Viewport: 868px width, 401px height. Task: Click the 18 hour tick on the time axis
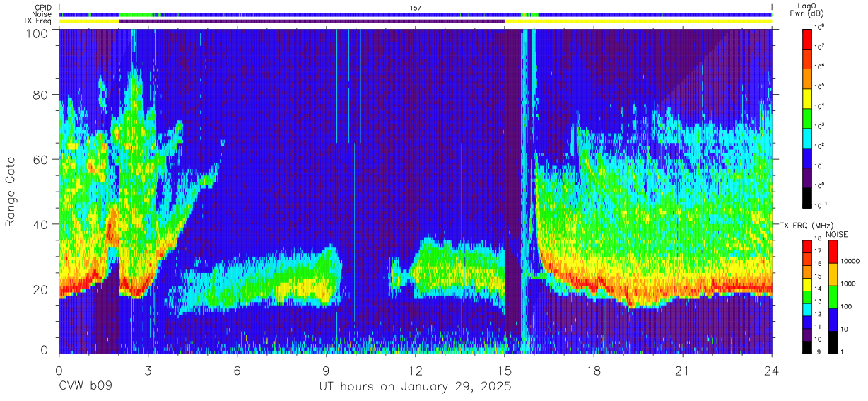tap(594, 371)
